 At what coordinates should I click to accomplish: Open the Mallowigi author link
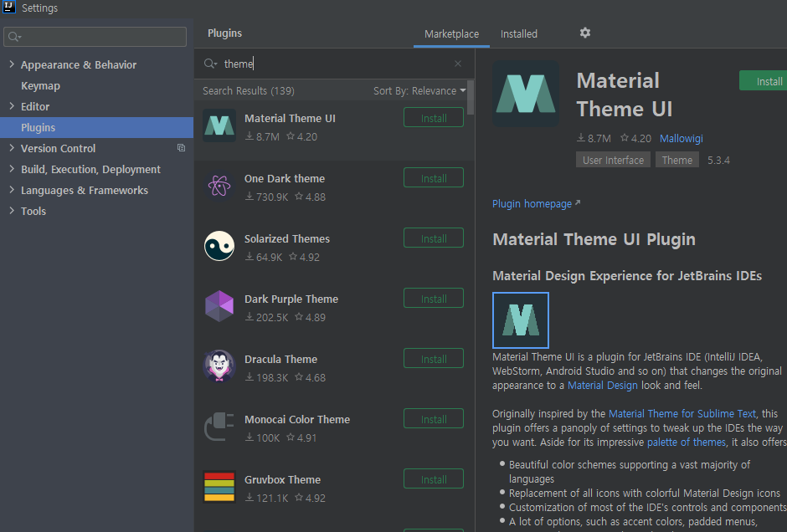(682, 138)
